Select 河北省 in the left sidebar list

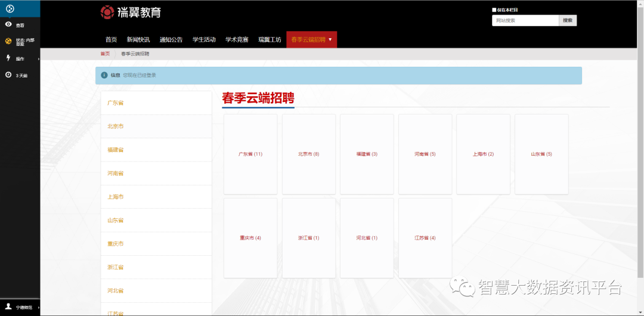[x=156, y=290]
